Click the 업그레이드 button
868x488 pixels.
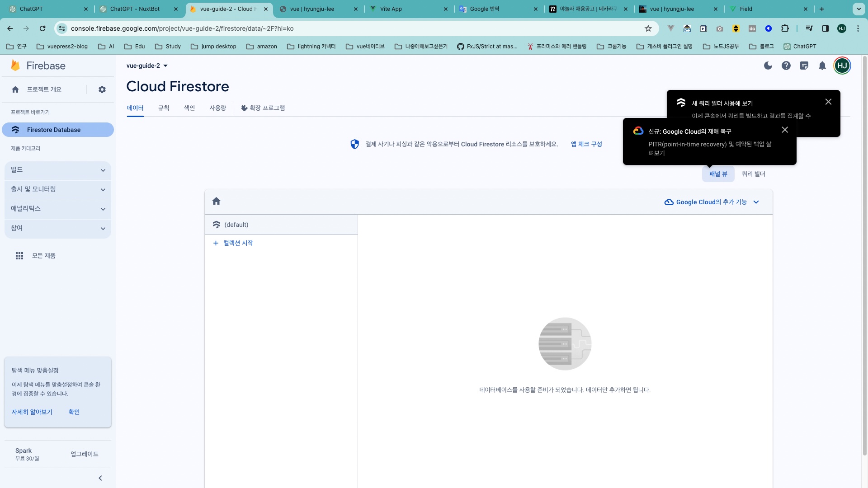[85, 454]
